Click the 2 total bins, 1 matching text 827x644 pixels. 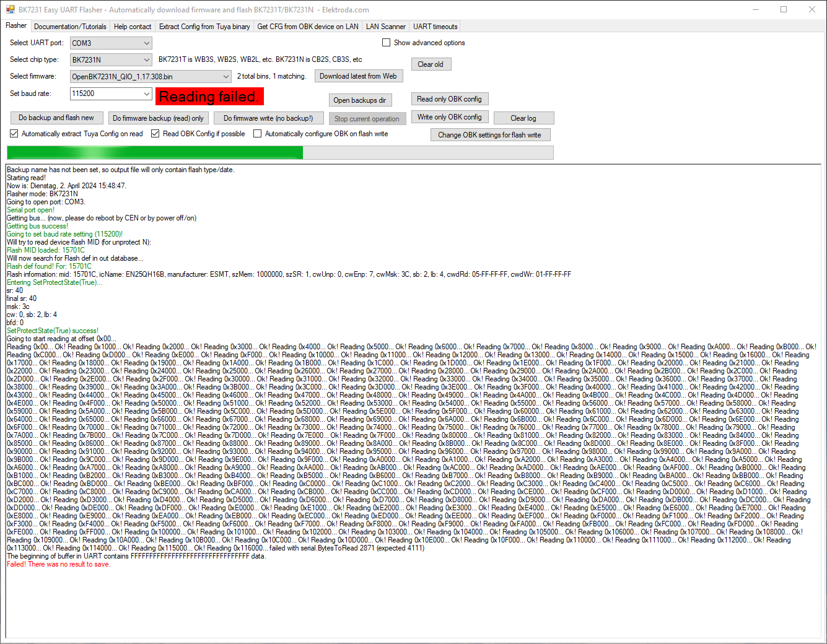tap(272, 76)
